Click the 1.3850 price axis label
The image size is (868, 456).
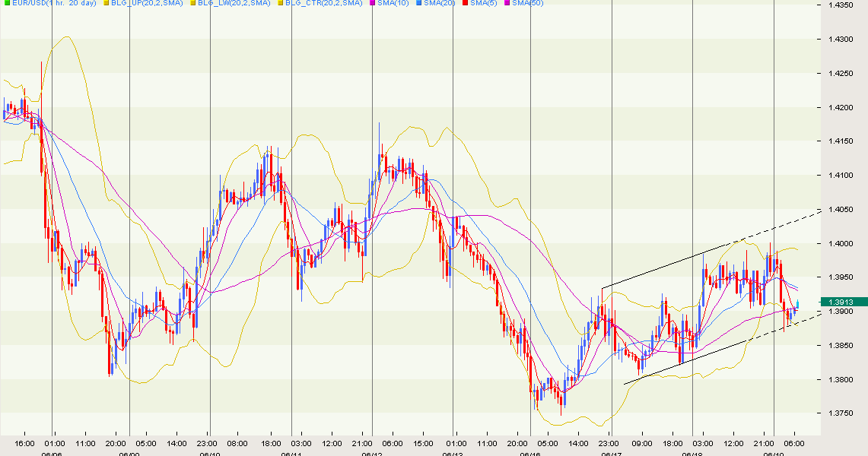(x=841, y=346)
